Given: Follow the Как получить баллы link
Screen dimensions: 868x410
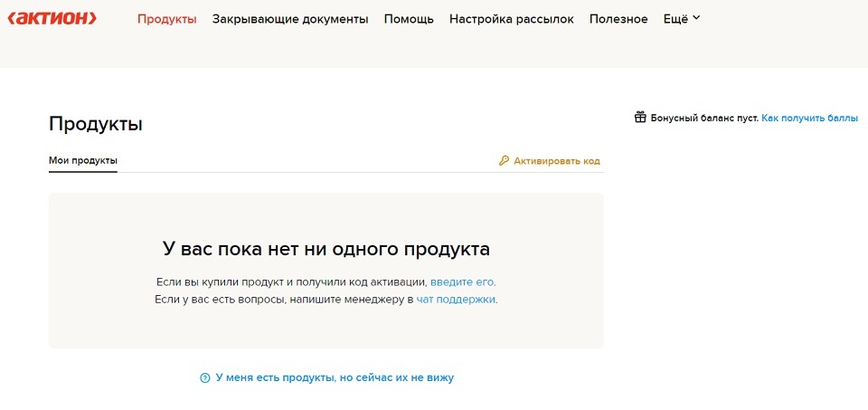Looking at the screenshot, I should click(x=809, y=119).
